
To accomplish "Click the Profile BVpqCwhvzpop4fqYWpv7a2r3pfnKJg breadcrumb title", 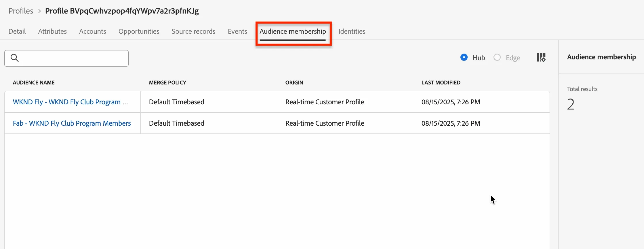I will point(122,11).
